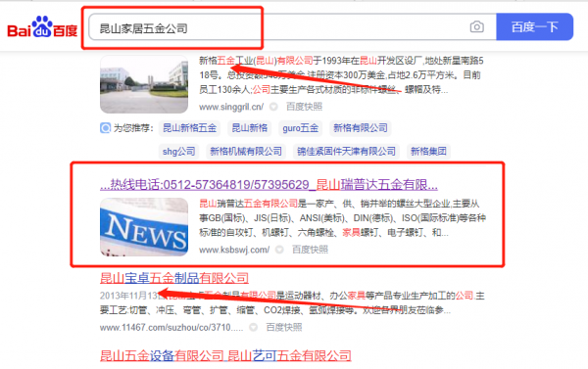Click the 为您推荐 search icon
The image size is (588, 369).
(x=106, y=128)
